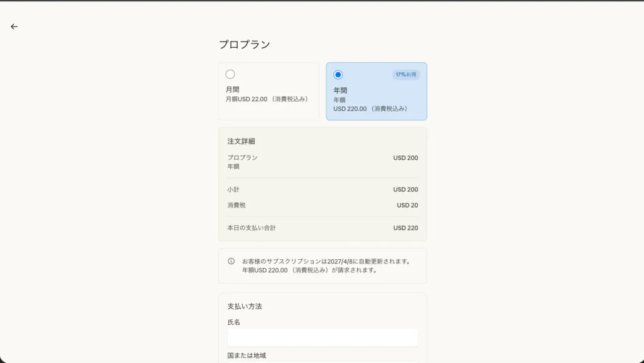Click the 小計 subtotal label
Viewport: 644px width, 363px height.
pos(233,189)
